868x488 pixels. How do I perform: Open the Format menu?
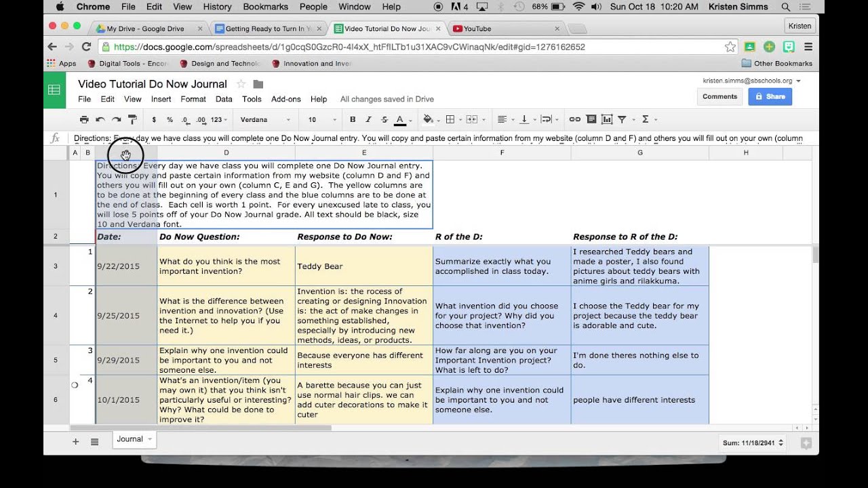[x=193, y=99]
